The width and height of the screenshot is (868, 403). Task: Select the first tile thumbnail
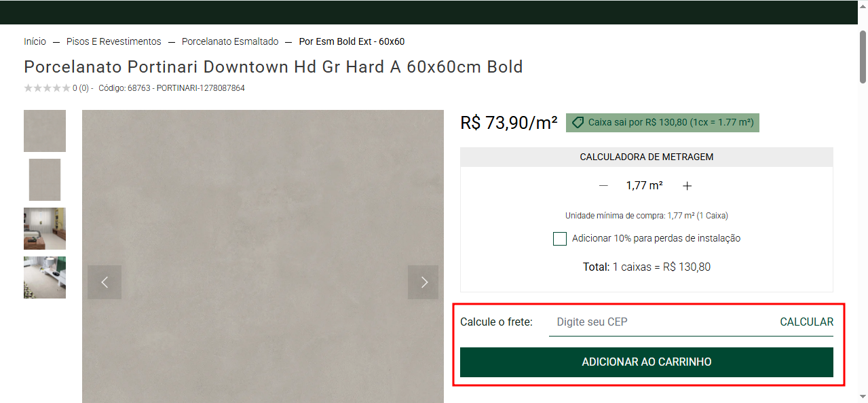tap(45, 131)
